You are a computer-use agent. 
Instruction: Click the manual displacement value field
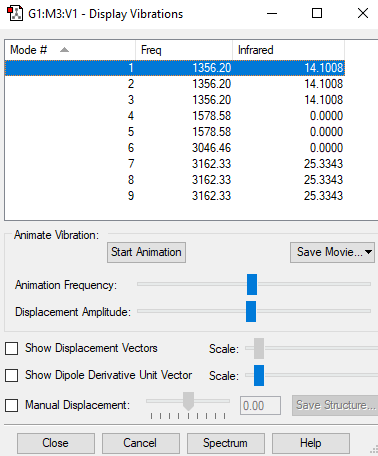(260, 405)
